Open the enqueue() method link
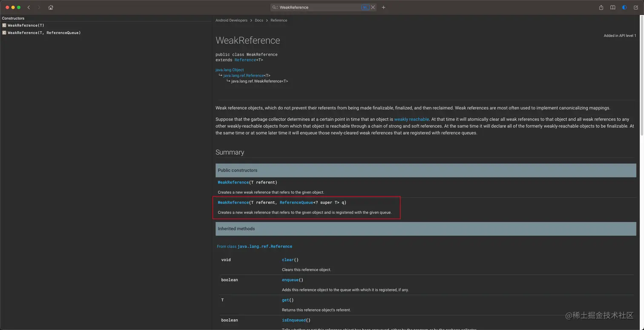Screen dimensions: 644x330 290,280
